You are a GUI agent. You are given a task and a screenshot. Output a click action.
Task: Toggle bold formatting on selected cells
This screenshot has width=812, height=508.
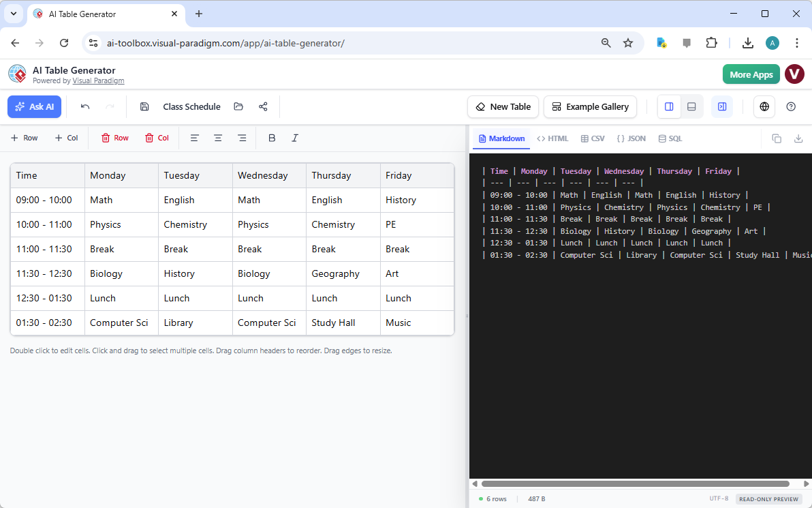272,138
